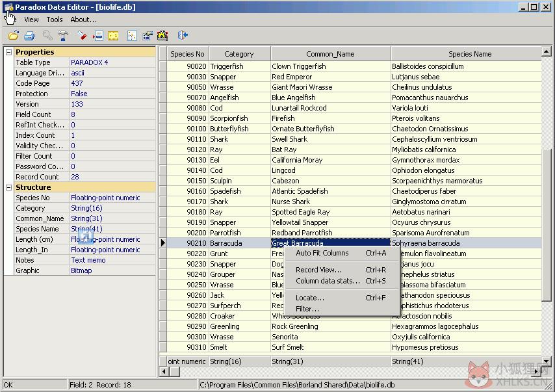Click the Field: 2 Record: 18 status

tap(100, 385)
